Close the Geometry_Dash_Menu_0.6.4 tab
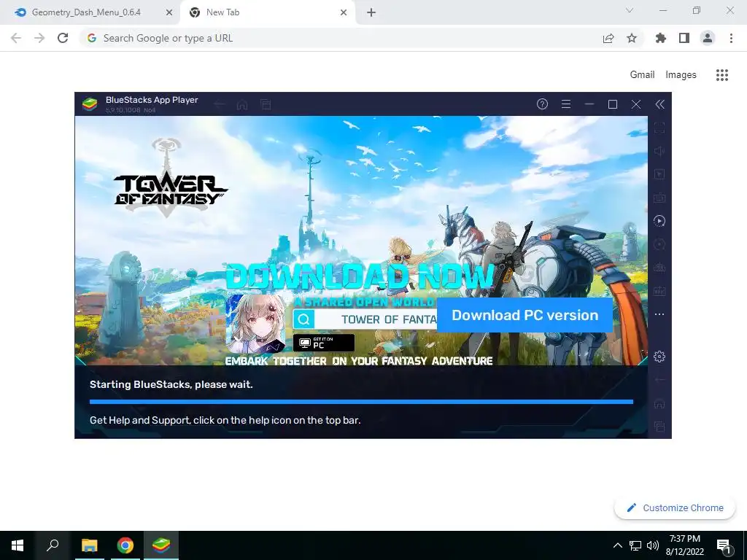 tap(169, 13)
